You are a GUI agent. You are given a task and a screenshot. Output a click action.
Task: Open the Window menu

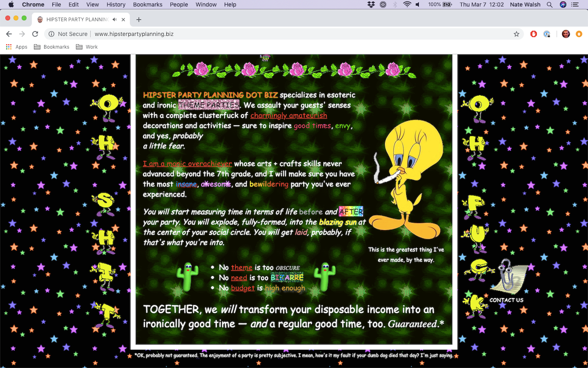click(206, 5)
